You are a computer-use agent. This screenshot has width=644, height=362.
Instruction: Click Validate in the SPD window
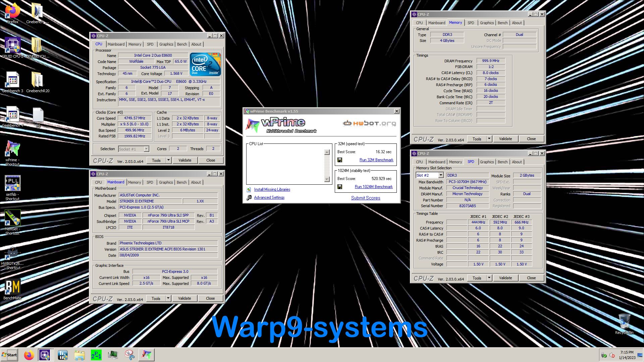(505, 278)
